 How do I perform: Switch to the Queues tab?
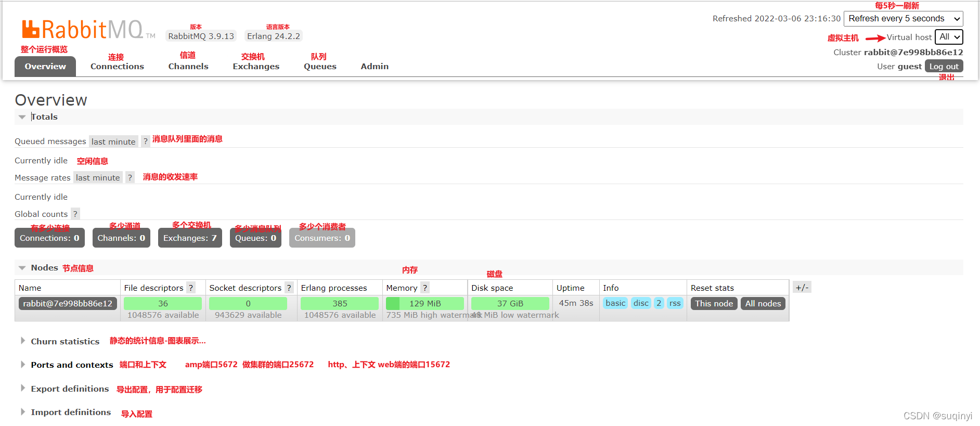coord(320,67)
